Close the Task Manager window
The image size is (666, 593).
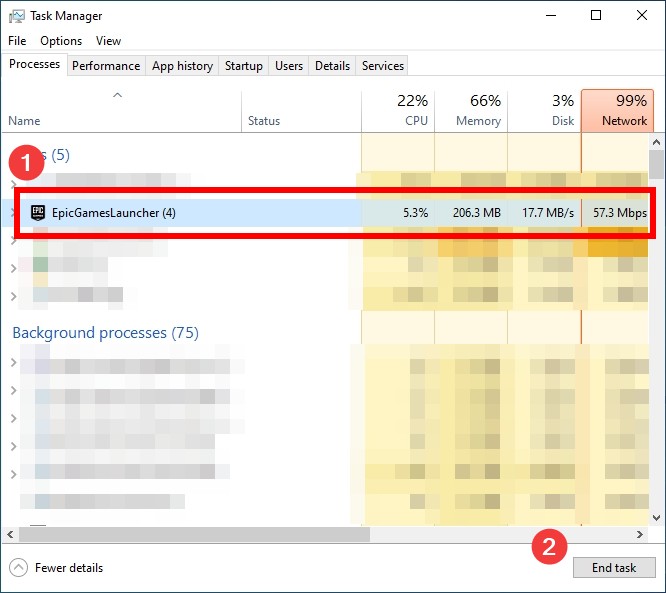tap(642, 16)
